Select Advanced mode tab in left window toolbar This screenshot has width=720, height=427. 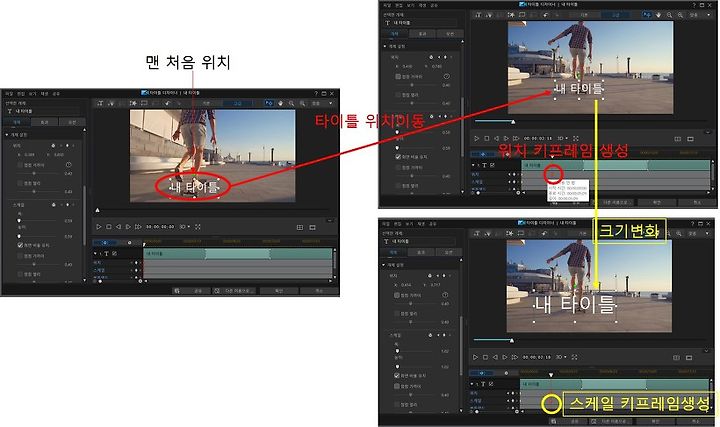pos(237,103)
